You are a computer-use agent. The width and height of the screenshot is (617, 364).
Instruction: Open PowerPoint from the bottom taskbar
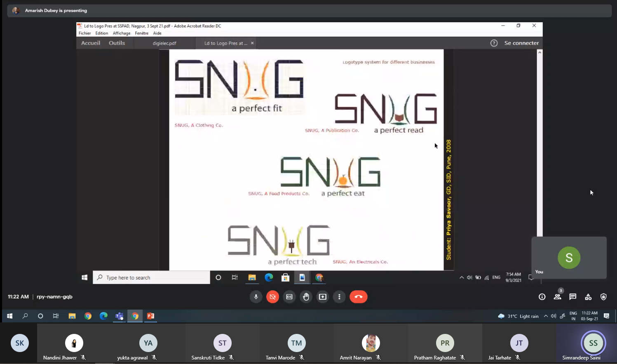(151, 316)
